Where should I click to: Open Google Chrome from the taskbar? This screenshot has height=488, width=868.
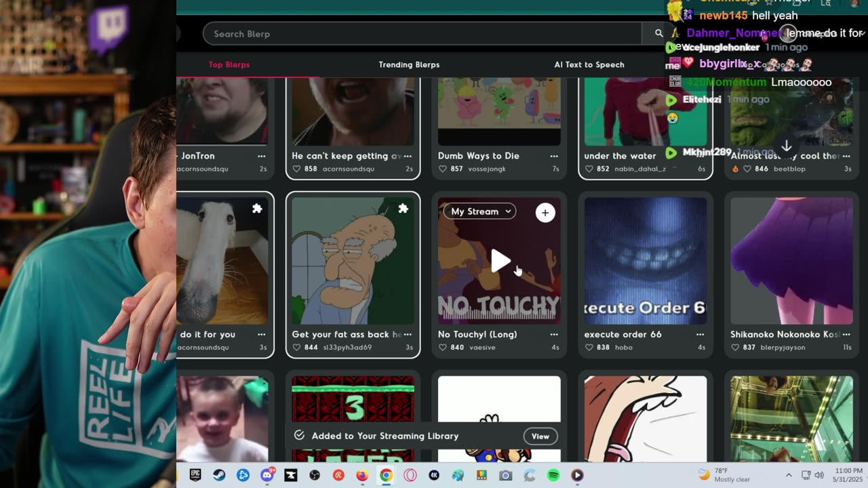386,475
